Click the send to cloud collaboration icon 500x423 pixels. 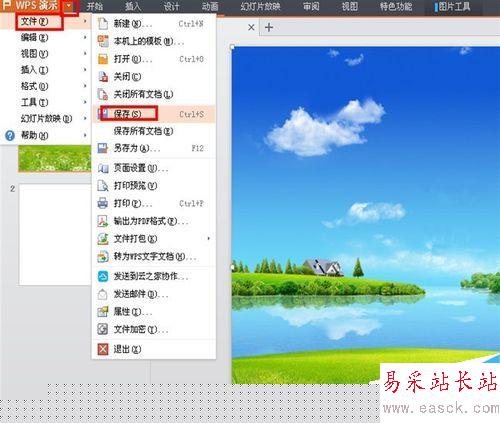click(103, 276)
